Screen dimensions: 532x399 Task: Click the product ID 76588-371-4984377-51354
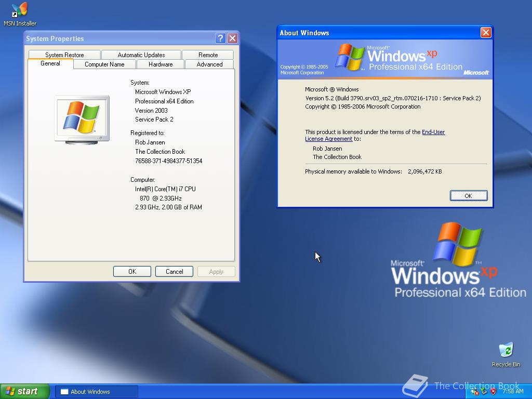[x=168, y=161]
